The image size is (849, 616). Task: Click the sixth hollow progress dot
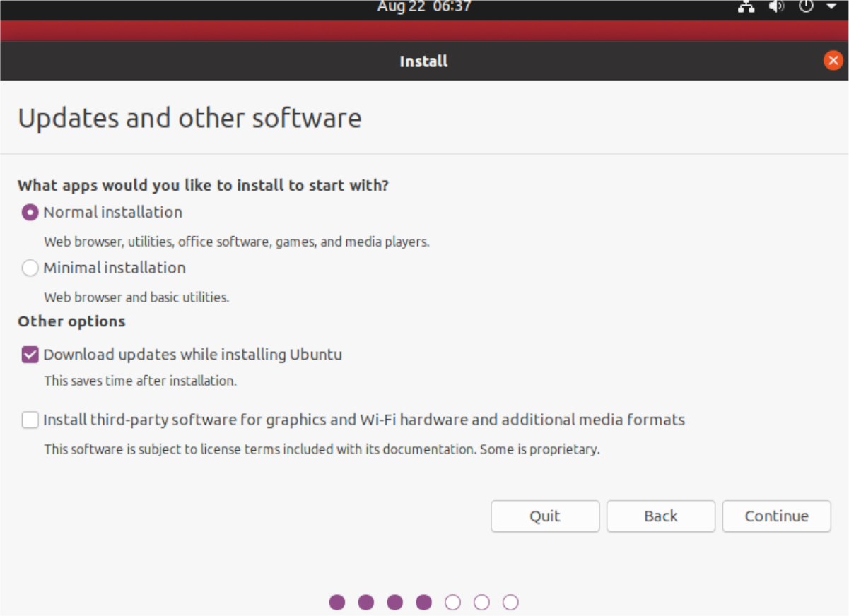click(x=481, y=602)
